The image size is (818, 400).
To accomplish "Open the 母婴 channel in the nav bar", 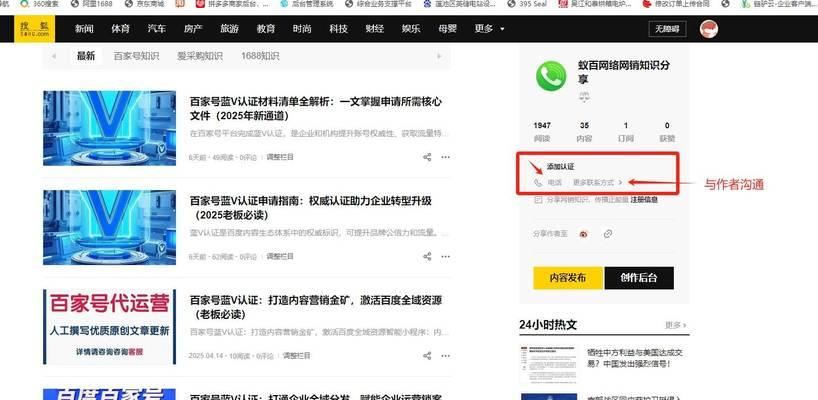I will pos(448,29).
